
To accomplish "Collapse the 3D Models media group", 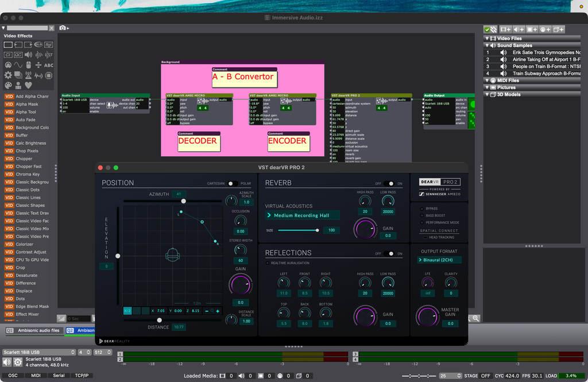I will 487,95.
